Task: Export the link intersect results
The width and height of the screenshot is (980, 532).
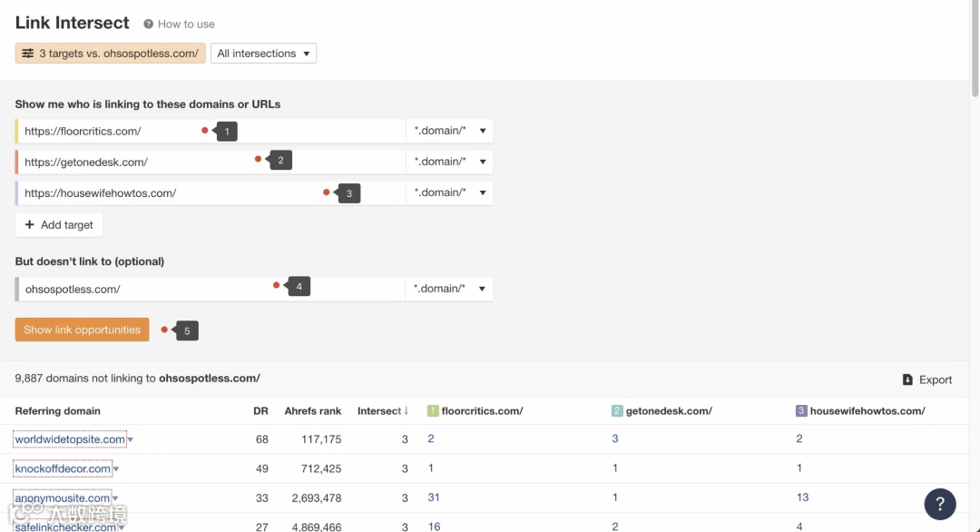Action: tap(927, 379)
